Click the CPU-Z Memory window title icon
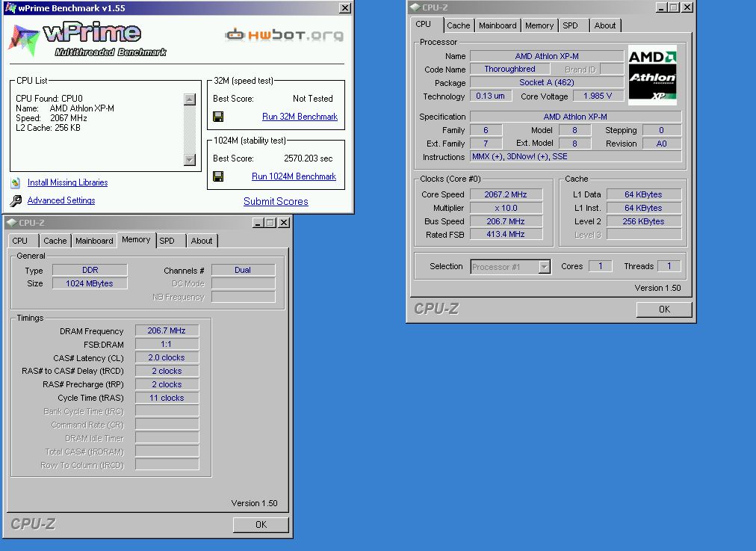The image size is (756, 551). point(11,223)
